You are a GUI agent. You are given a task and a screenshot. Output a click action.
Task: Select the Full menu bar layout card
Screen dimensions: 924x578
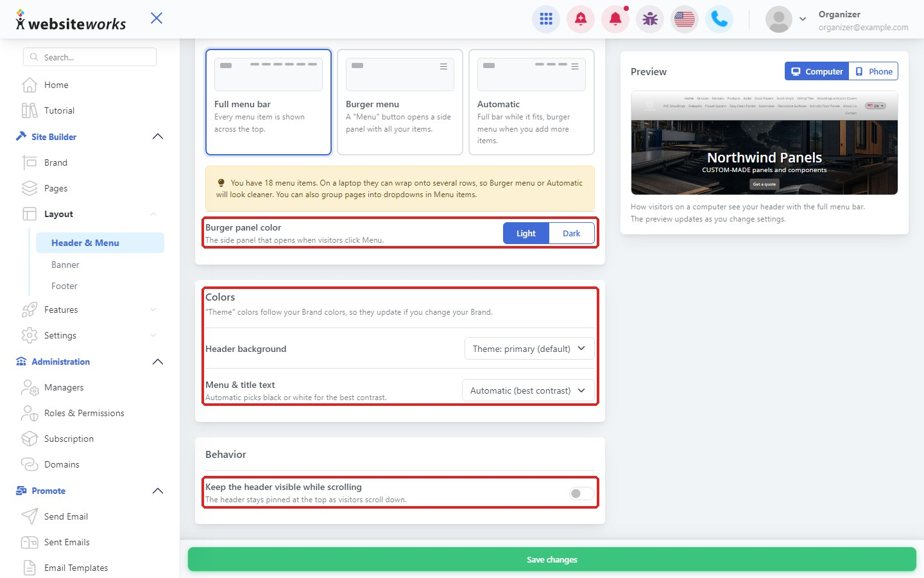(268, 102)
